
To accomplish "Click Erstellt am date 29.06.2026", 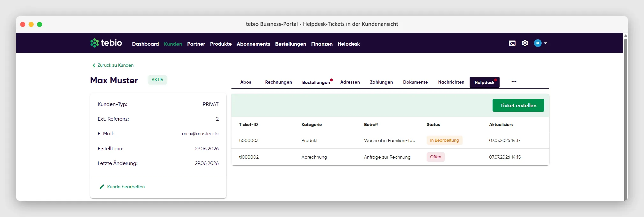I will pyautogui.click(x=207, y=149).
